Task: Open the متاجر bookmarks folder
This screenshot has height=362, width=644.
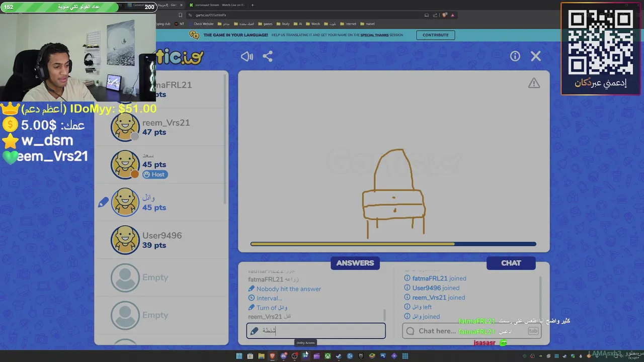Action: [223, 24]
